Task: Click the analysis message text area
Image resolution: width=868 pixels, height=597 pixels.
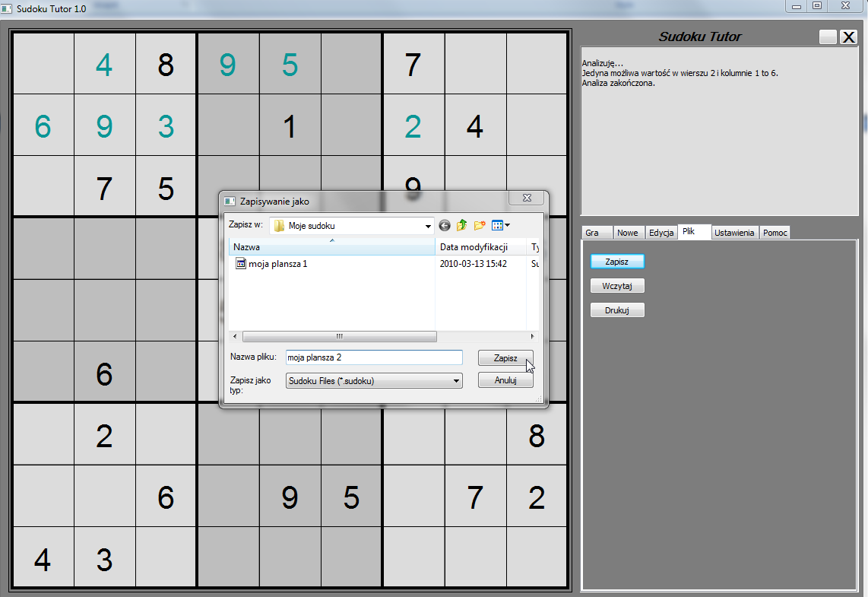Action: (x=719, y=132)
